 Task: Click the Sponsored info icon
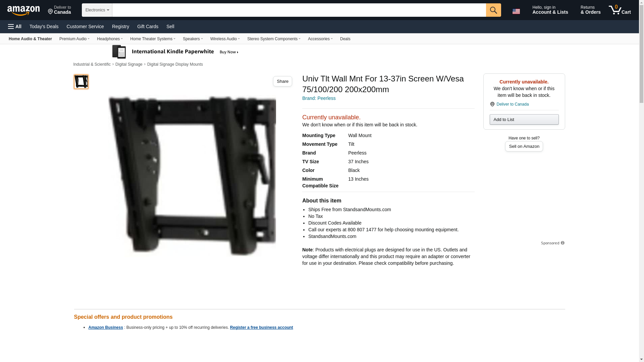coord(562,243)
